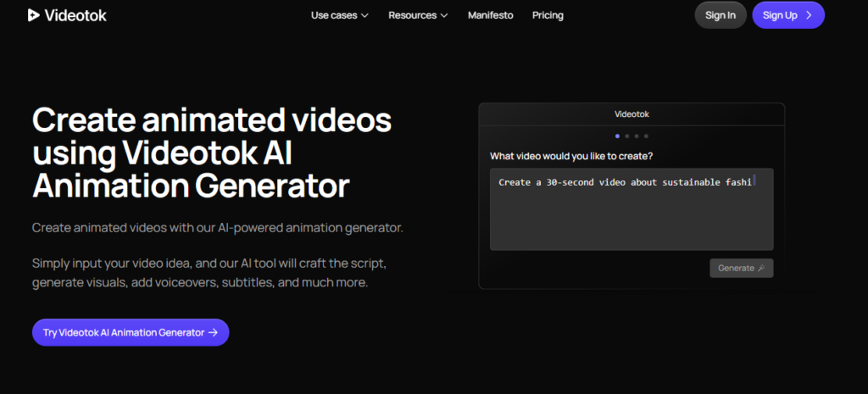Click the 'Simply input your video idea' paragraph
Screen dimensions: 868x394
pos(209,273)
